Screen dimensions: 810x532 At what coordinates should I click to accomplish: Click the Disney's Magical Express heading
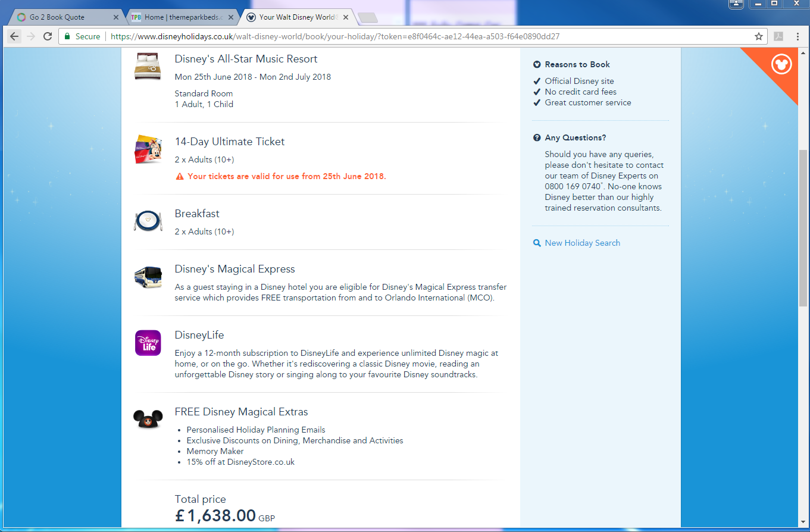coord(234,269)
